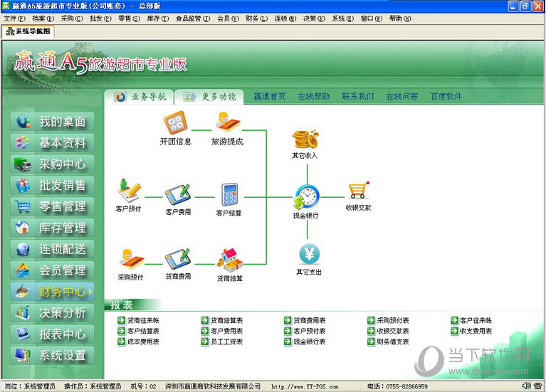
Task: Open the 客户费用表 report
Action: [x=222, y=331]
